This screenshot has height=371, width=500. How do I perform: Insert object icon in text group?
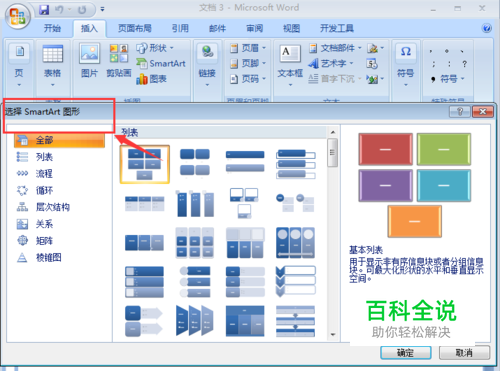(x=375, y=79)
